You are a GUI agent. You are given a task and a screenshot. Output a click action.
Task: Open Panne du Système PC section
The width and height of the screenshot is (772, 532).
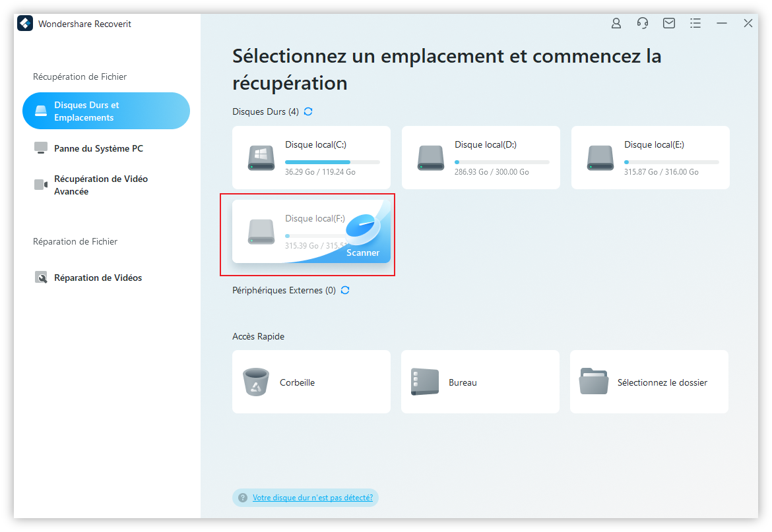click(98, 148)
